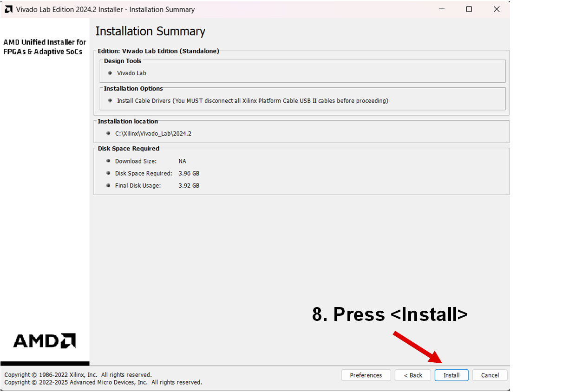Close the Vivado installer window
This screenshot has height=392, width=569.
click(x=497, y=9)
